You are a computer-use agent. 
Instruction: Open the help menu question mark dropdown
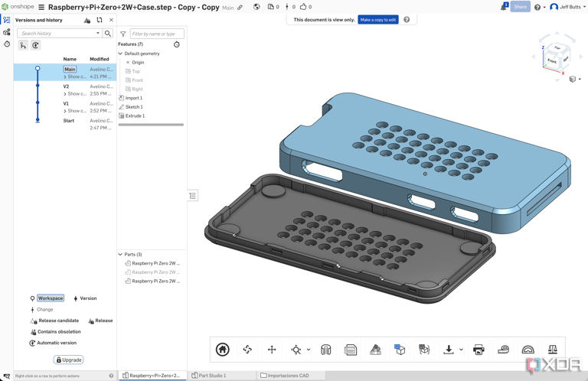(540, 7)
